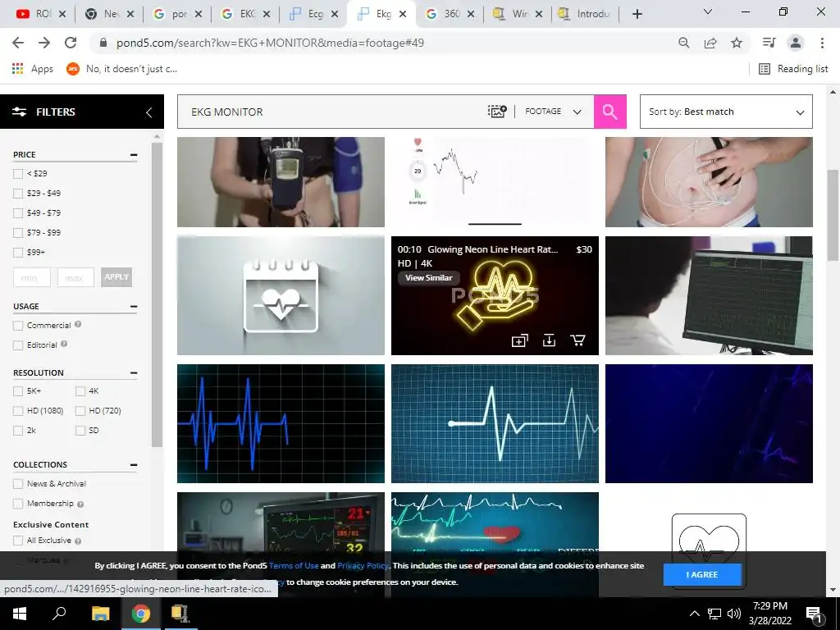Open the Terms of Use link
The height and width of the screenshot is (630, 840).
coord(294,566)
